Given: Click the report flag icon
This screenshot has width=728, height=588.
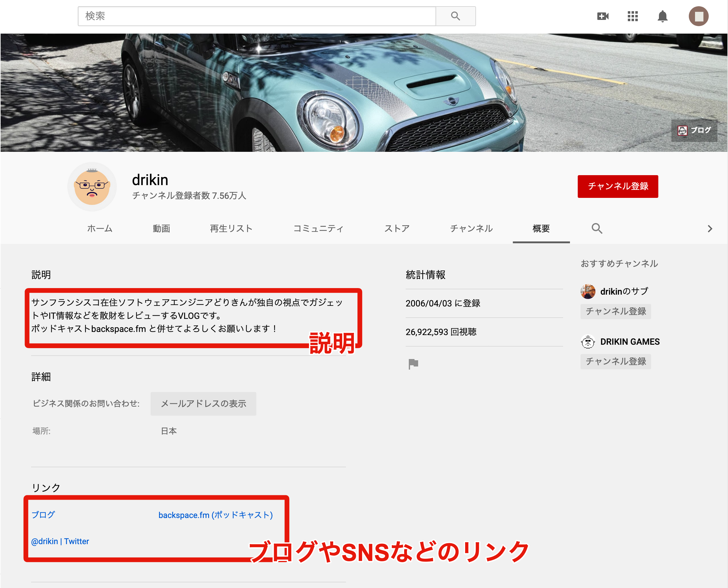Looking at the screenshot, I should [x=413, y=364].
